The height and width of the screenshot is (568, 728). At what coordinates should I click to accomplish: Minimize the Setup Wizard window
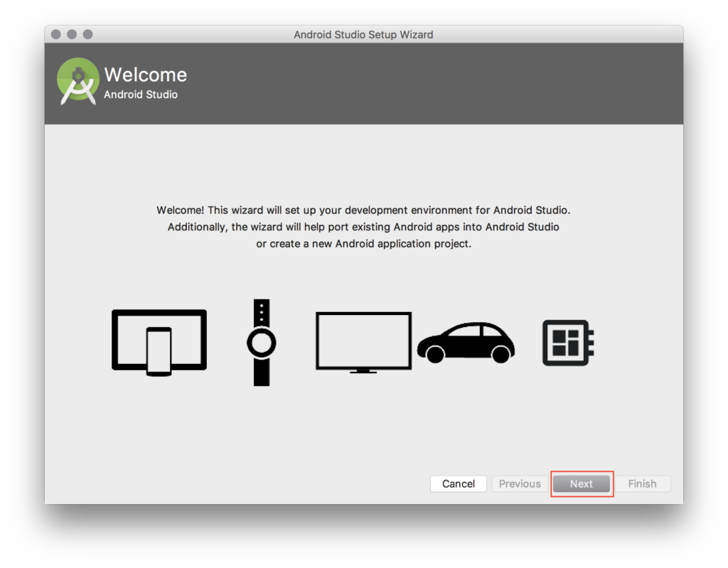tap(72, 34)
